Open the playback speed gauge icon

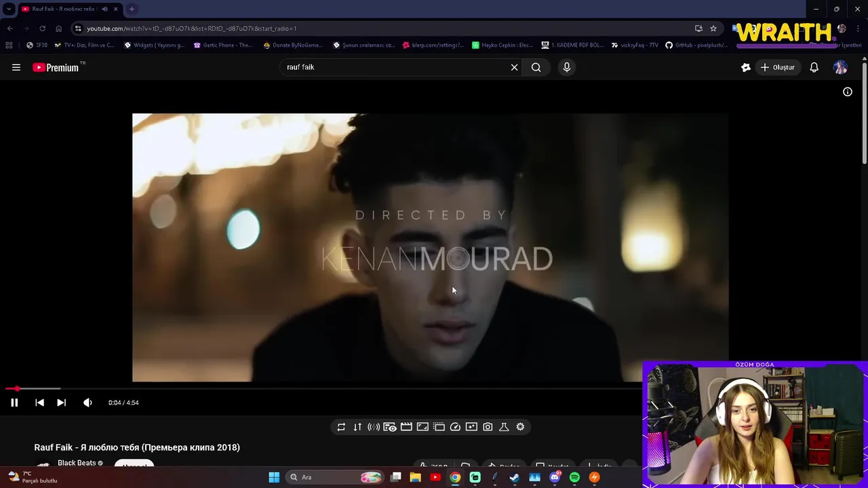[455, 427]
